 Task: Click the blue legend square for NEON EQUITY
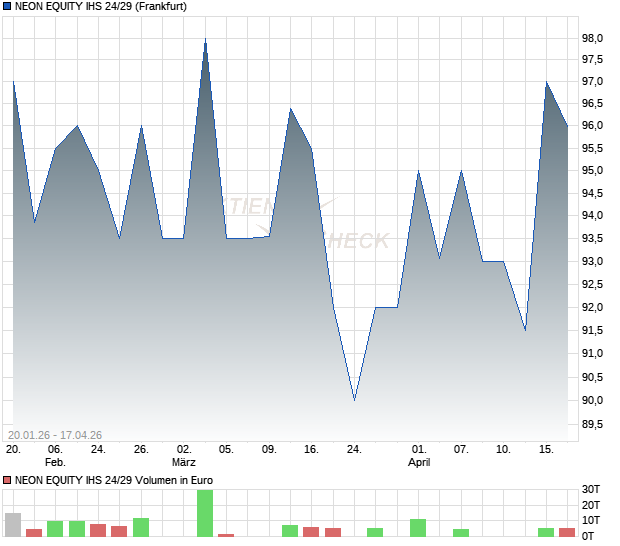tap(7, 6)
